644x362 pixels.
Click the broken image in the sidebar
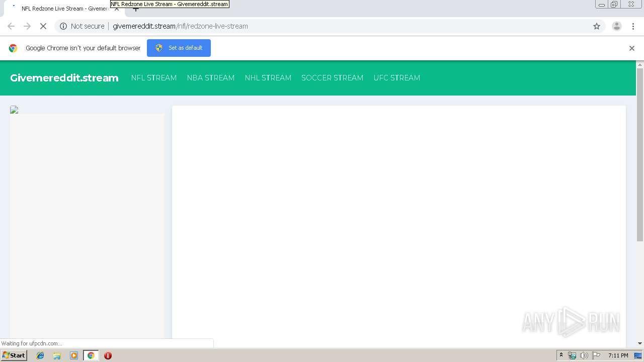(14, 110)
